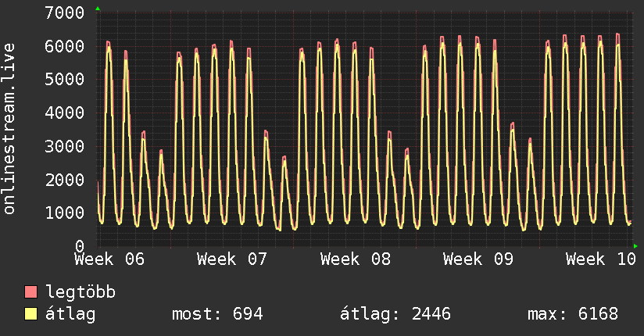Click the Week 10 axis label
This screenshot has height=336, width=644.
[601, 259]
